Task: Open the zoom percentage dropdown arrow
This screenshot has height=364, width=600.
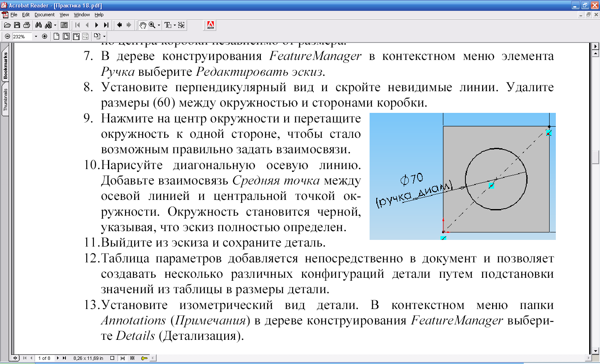Action: pyautogui.click(x=36, y=37)
